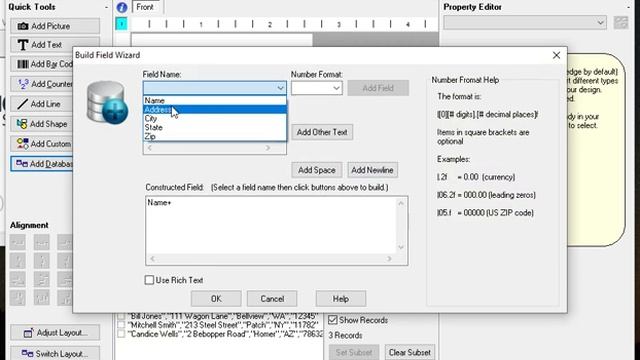Click the Add Custom tool
The image size is (640, 360).
(42, 144)
